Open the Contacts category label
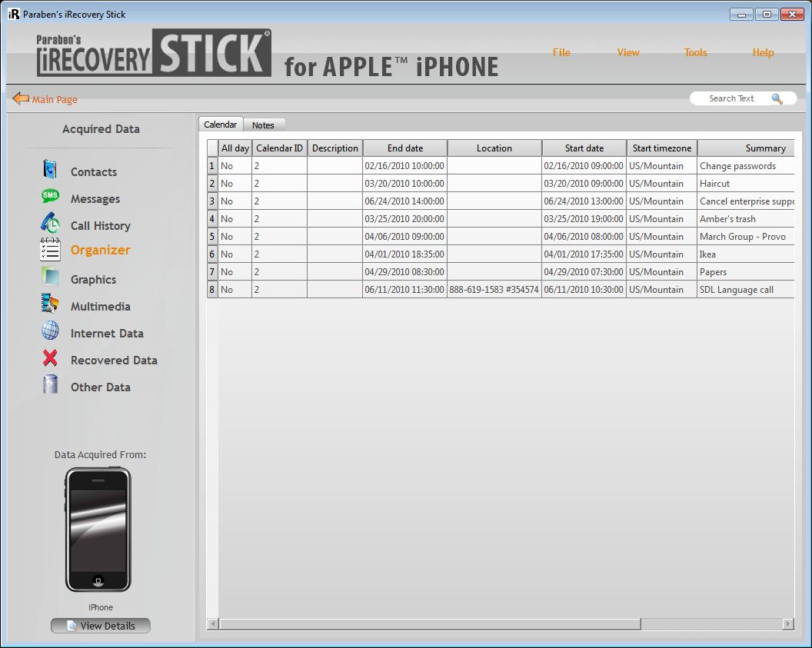The width and height of the screenshot is (812, 648). (94, 172)
